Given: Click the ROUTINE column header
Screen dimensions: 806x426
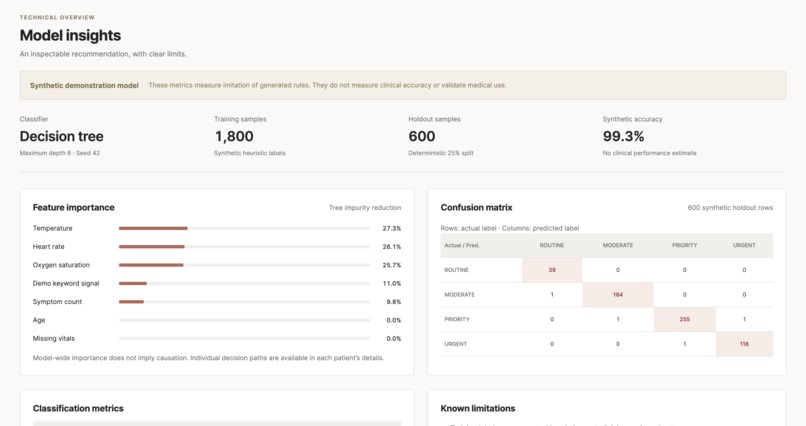Looking at the screenshot, I should [x=552, y=246].
